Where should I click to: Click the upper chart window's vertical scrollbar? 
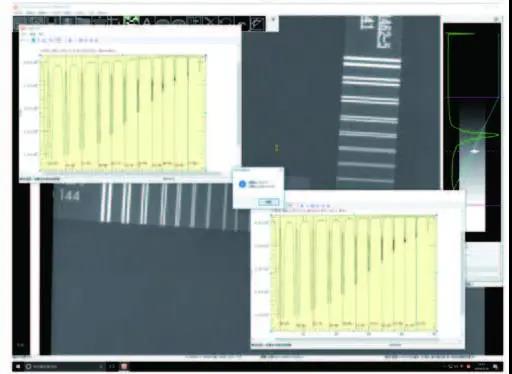tap(239, 102)
